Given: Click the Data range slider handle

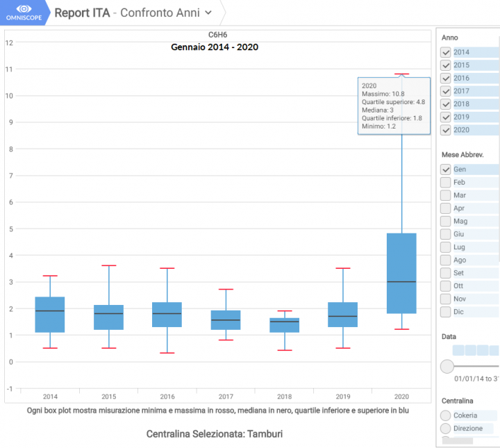Looking at the screenshot, I should pos(447,366).
